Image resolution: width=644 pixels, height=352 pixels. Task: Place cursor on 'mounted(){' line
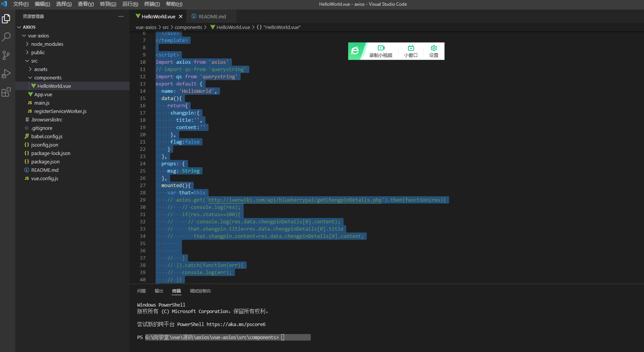point(176,186)
